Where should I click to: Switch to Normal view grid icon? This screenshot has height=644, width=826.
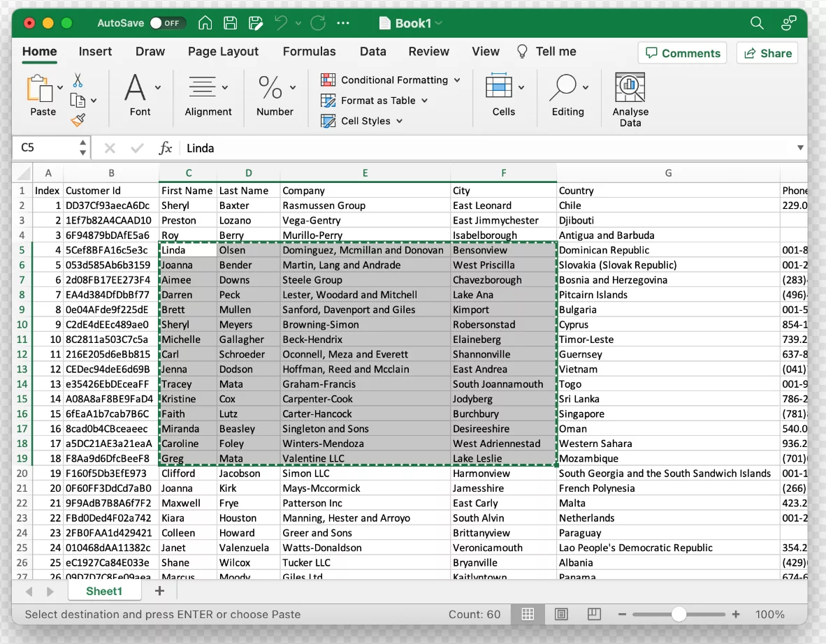(x=528, y=614)
